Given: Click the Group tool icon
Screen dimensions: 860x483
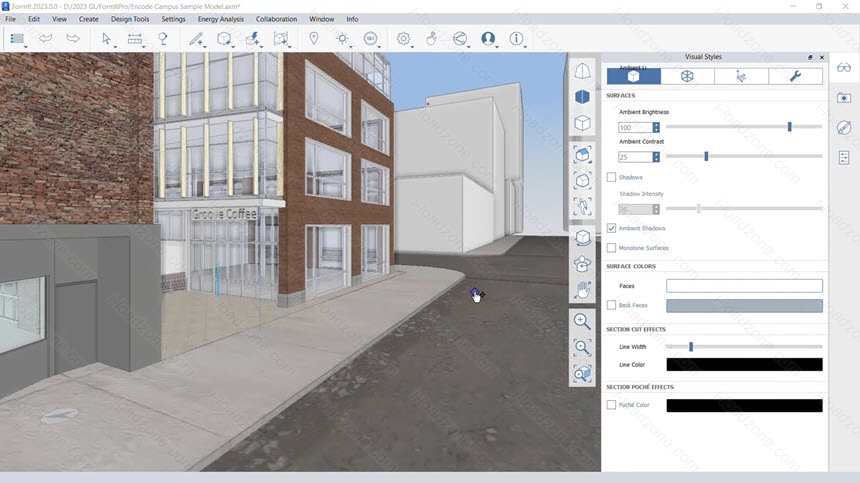Looking at the screenshot, I should (280, 38).
